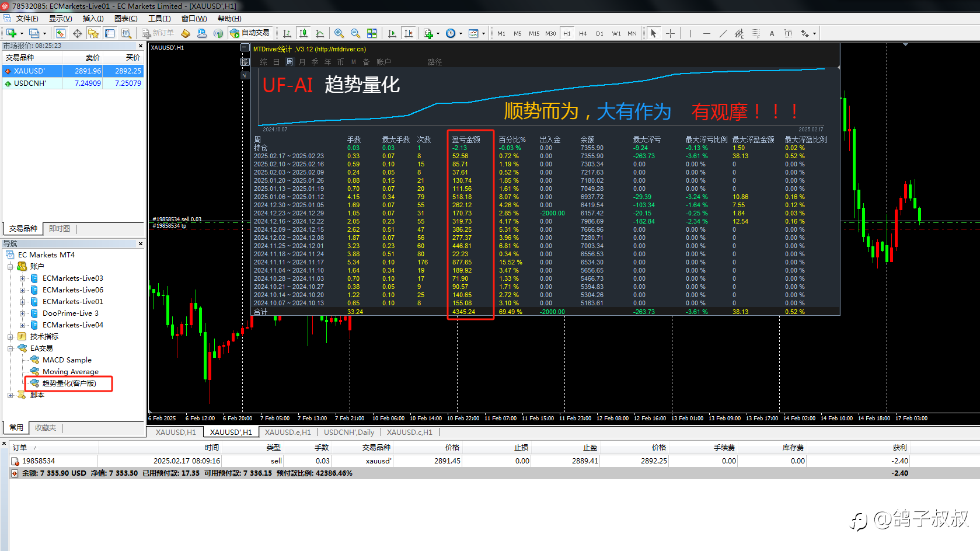Switch to the 收藏夹 tab in Navigator
The image size is (980, 551).
click(x=45, y=428)
